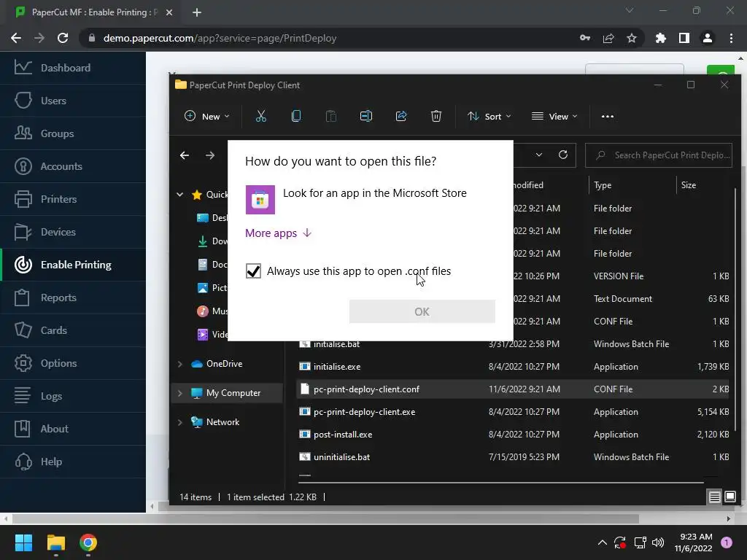The height and width of the screenshot is (560, 747).
Task: Open Dashboard in PaperCut sidebar
Action: tap(73, 68)
